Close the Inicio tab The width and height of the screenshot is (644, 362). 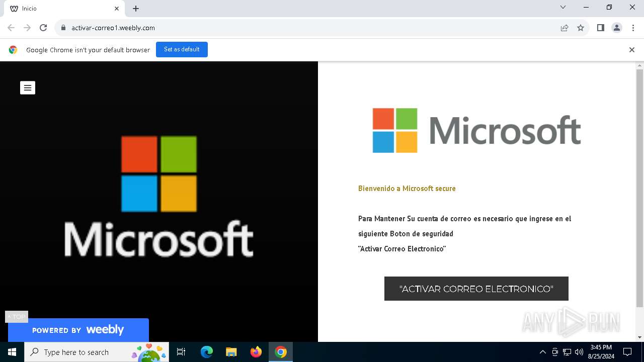pyautogui.click(x=117, y=9)
